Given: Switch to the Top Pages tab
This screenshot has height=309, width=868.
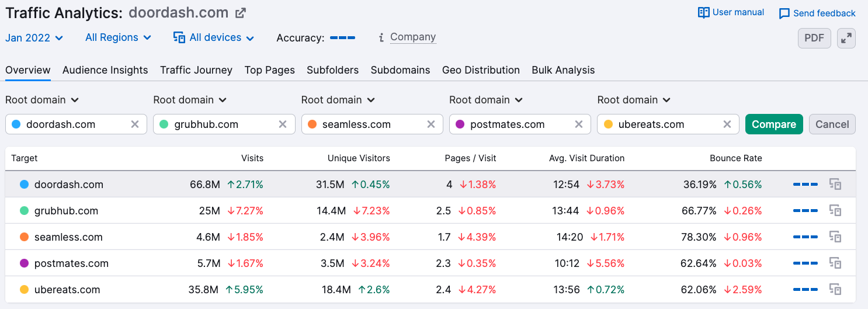Looking at the screenshot, I should coord(270,70).
